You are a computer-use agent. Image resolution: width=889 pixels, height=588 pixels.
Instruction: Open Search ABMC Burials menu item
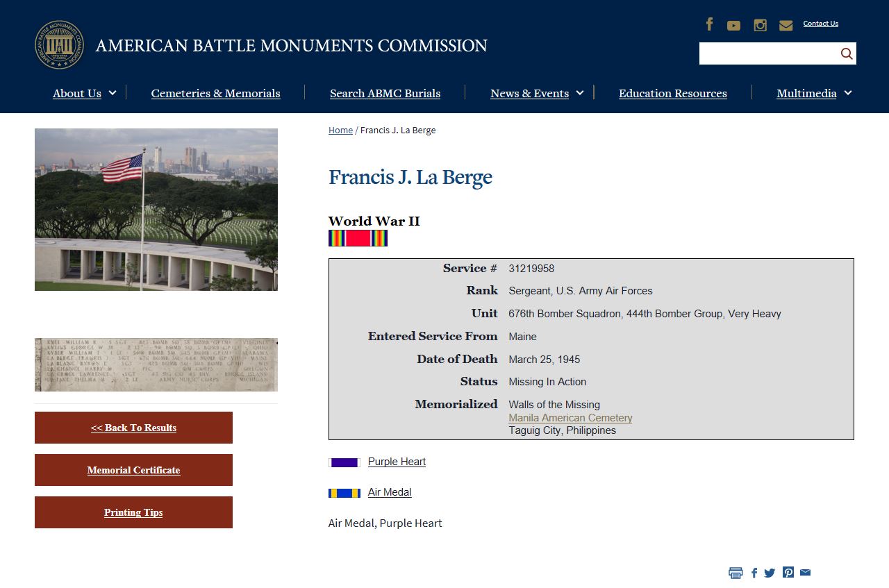(385, 93)
